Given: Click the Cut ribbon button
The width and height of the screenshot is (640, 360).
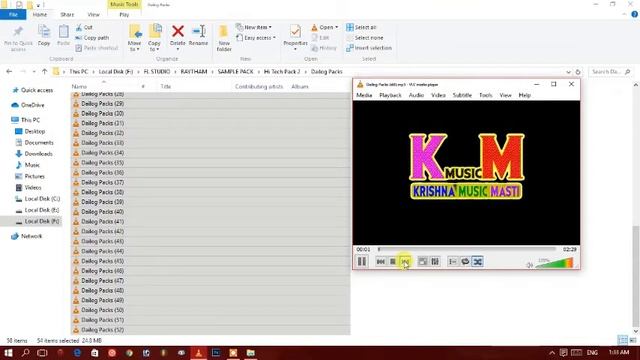Looking at the screenshot, I should pos(84,27).
